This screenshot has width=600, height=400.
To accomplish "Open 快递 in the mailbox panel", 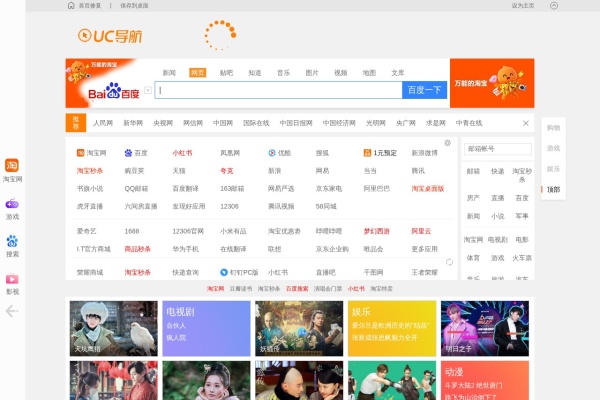I will (x=497, y=171).
